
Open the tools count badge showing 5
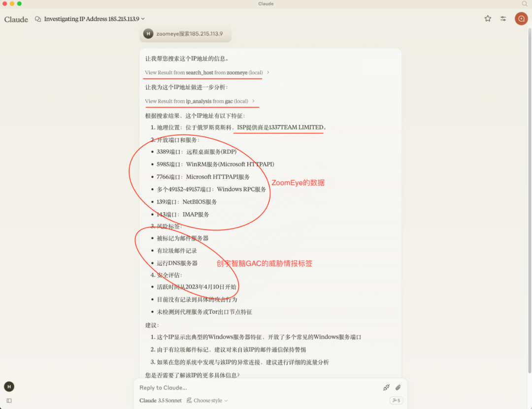(396, 401)
